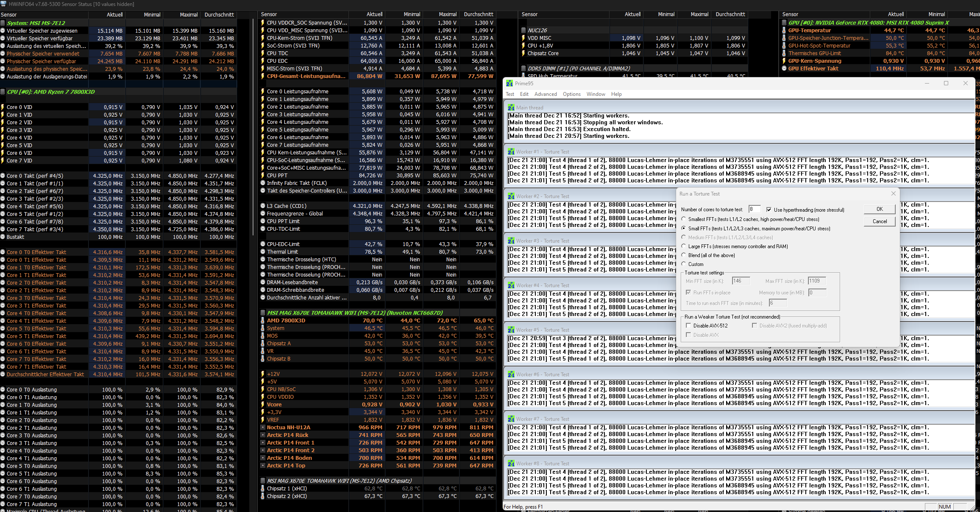Collapse the DDR5 DIMM [#1] sensor group
Screen dimensions: 980x512
tap(523, 69)
